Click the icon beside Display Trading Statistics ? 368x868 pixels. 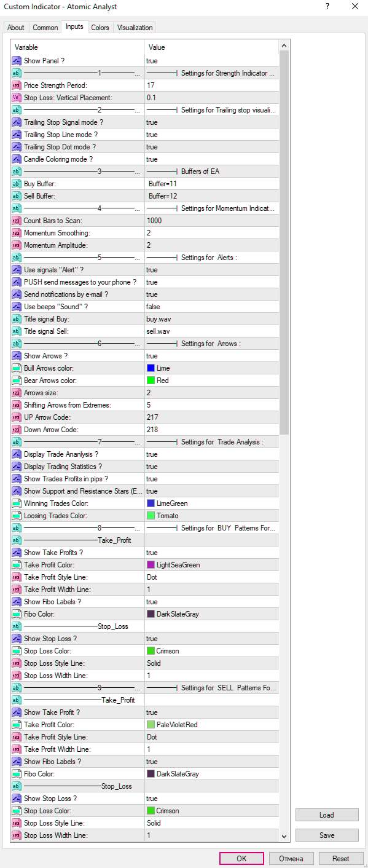point(17,467)
